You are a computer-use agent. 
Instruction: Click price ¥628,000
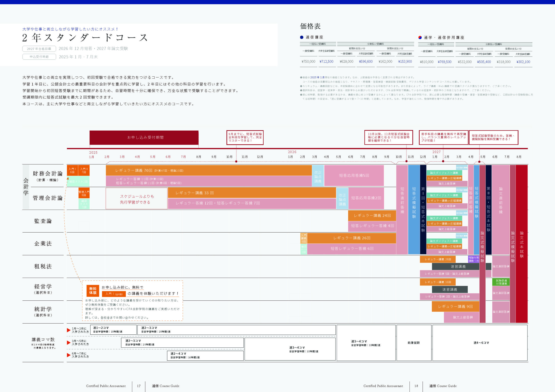click(x=346, y=62)
